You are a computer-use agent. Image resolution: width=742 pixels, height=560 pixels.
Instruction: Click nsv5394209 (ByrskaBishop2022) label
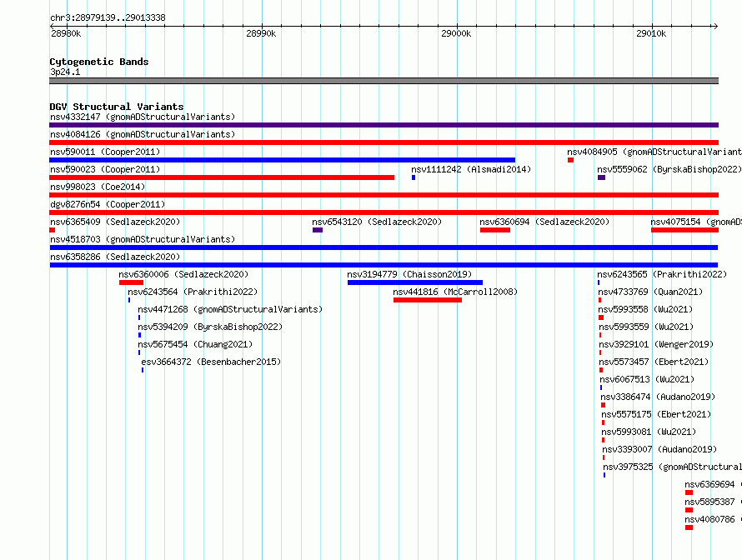click(210, 327)
